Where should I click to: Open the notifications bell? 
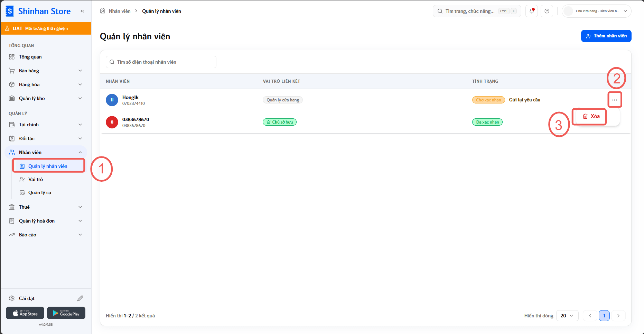pos(532,11)
